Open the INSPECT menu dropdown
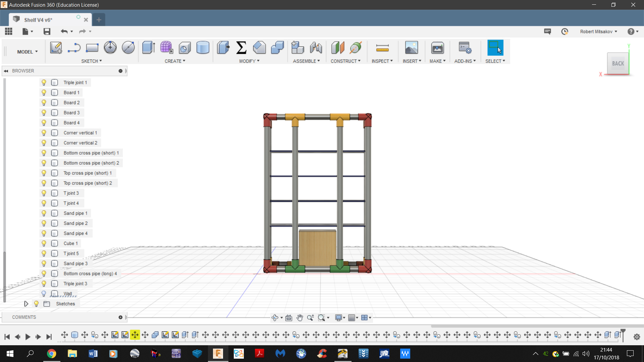Screen dimensions: 644x362 pyautogui.click(x=382, y=61)
